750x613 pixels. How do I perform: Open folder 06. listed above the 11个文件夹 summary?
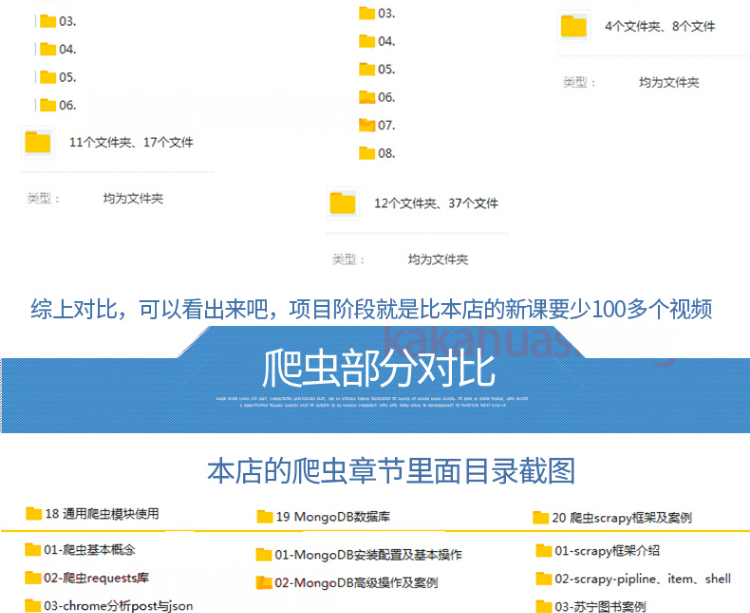tap(58, 105)
